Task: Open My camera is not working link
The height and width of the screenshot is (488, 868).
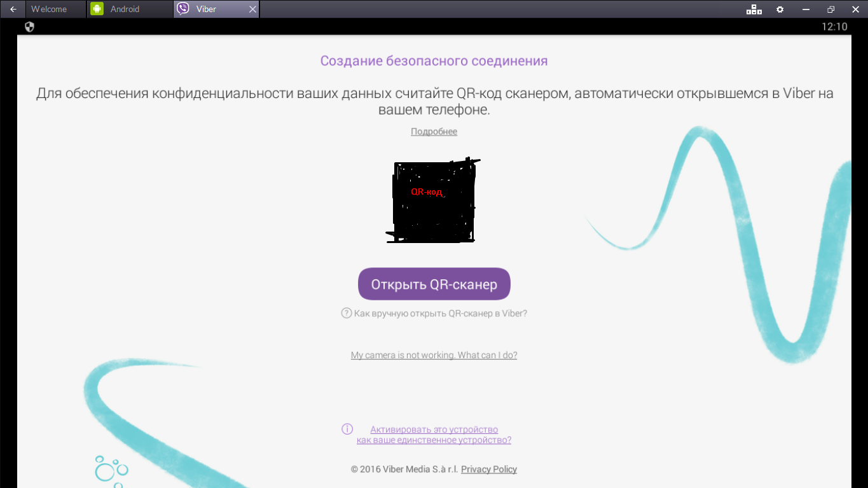Action: tap(434, 355)
